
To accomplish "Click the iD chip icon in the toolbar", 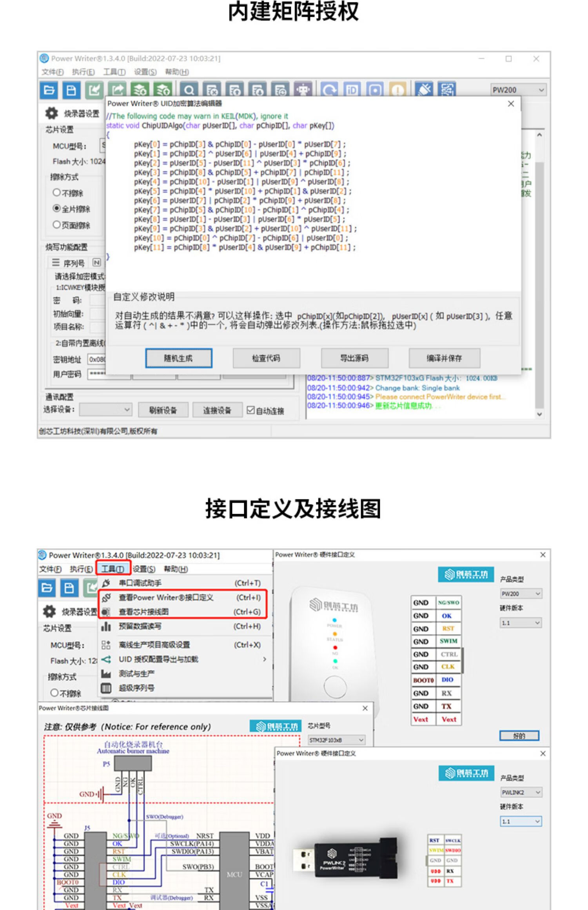I will point(352,91).
